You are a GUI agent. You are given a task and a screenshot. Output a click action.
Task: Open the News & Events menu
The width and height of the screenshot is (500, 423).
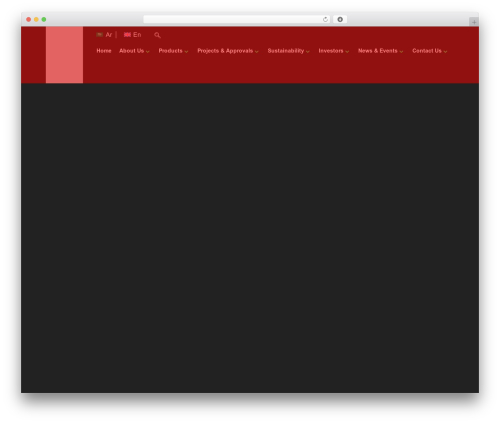point(378,51)
